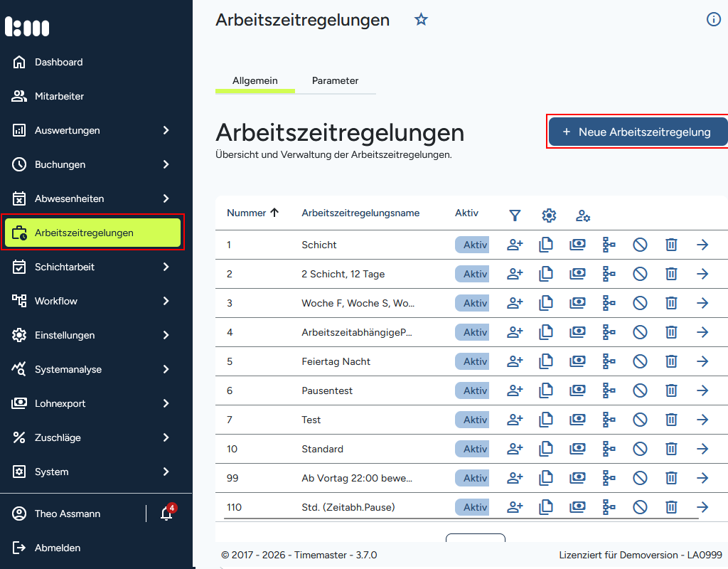
Task: Click regulation name 'Pausentest'
Action: (x=327, y=390)
